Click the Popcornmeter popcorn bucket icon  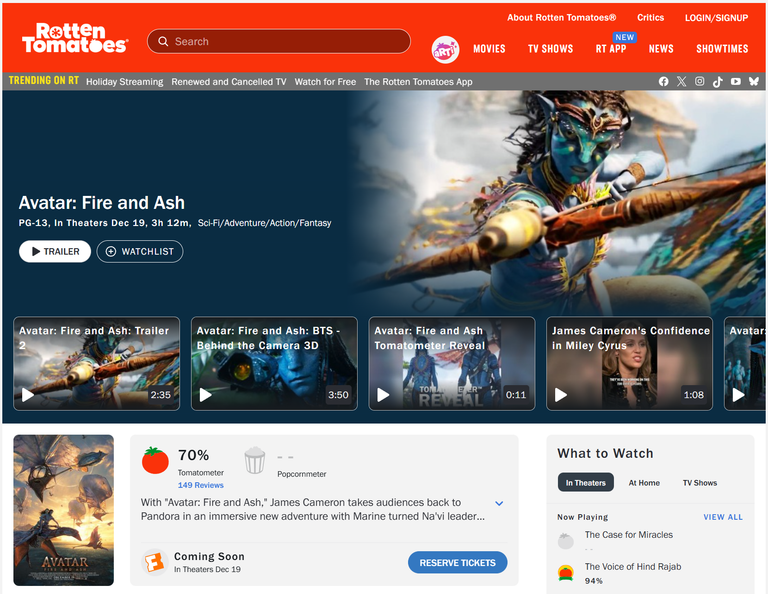(255, 460)
